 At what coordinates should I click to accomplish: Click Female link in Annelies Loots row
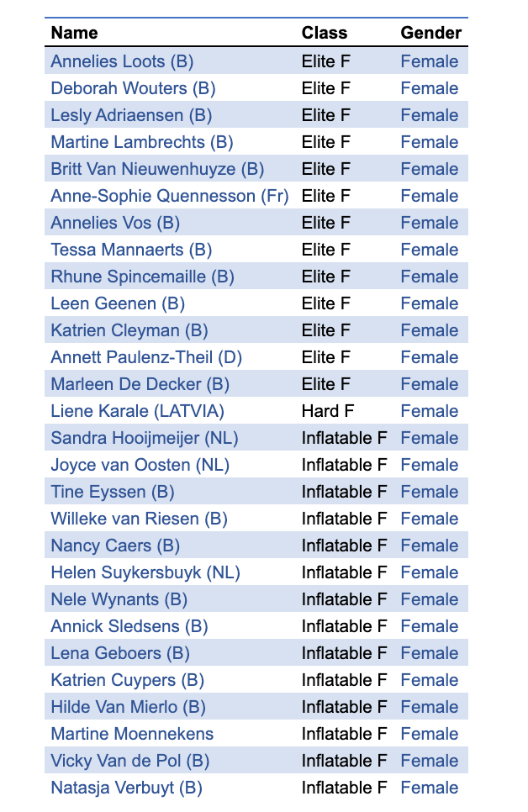coord(429,61)
